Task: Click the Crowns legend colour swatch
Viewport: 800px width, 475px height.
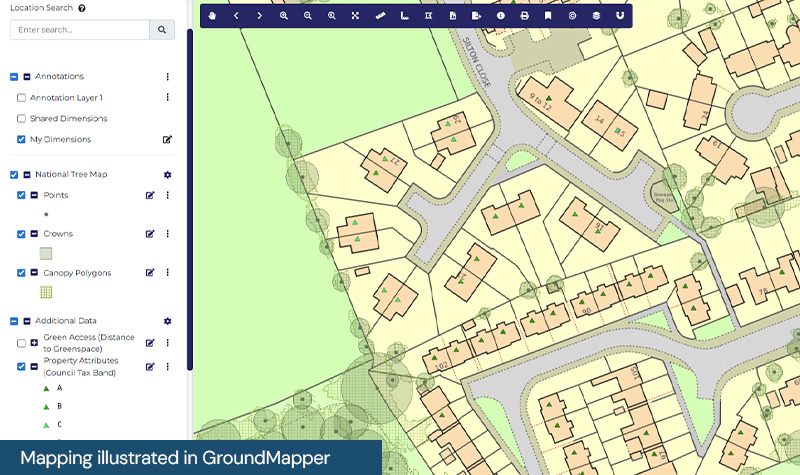Action: (46, 253)
